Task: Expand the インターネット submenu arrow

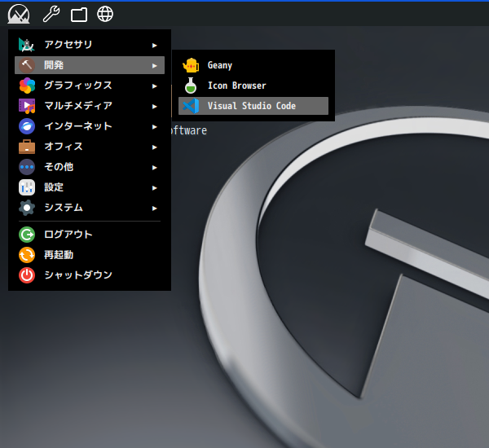Action: [x=155, y=126]
